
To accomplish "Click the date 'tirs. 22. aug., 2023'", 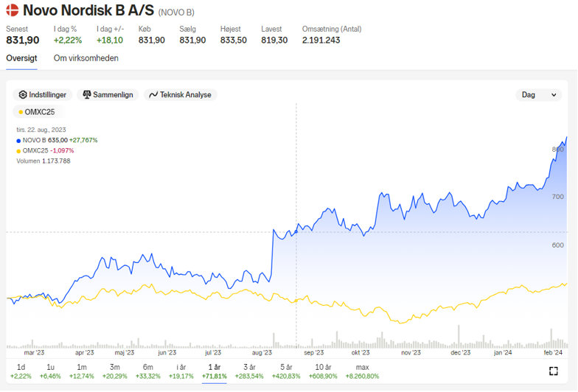I will click(41, 130).
